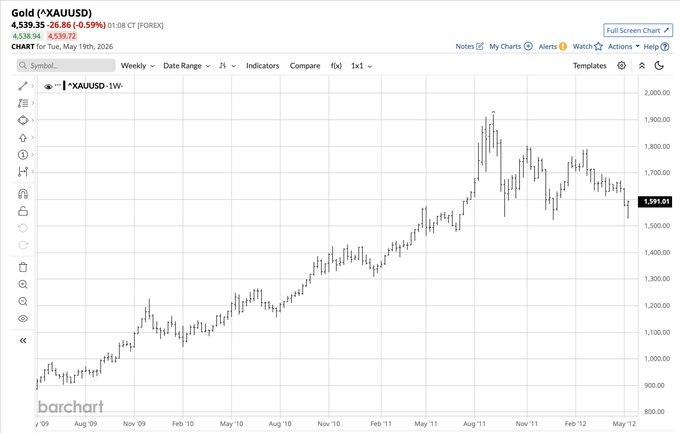The width and height of the screenshot is (680, 433).
Task: Click the Nov '11 date axis label
Action: click(x=526, y=423)
